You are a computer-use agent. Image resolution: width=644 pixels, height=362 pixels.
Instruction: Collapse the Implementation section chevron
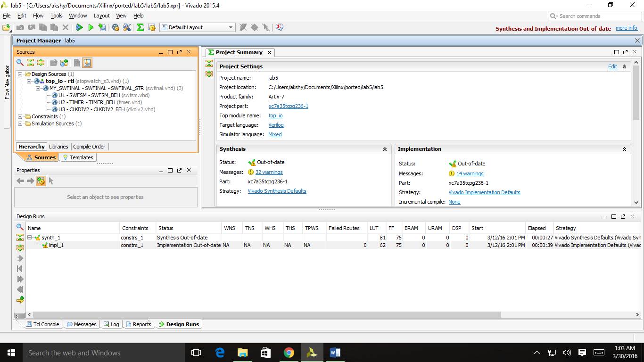tap(624, 149)
